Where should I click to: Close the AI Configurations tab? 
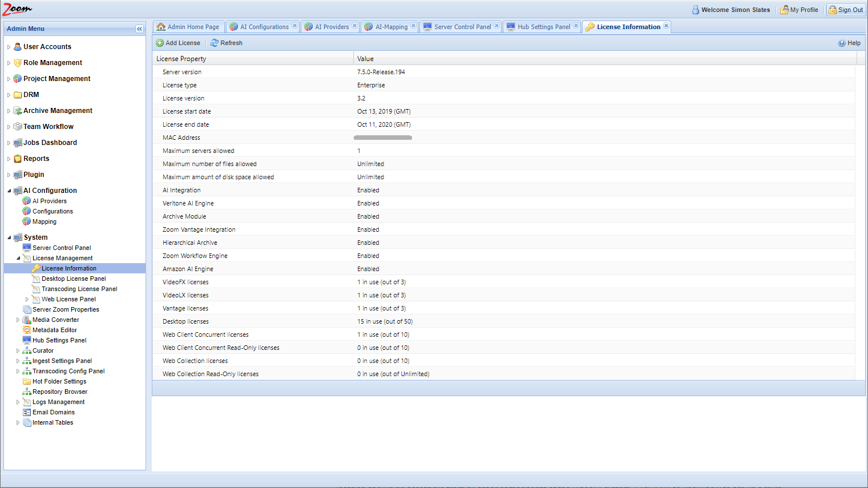(294, 26)
